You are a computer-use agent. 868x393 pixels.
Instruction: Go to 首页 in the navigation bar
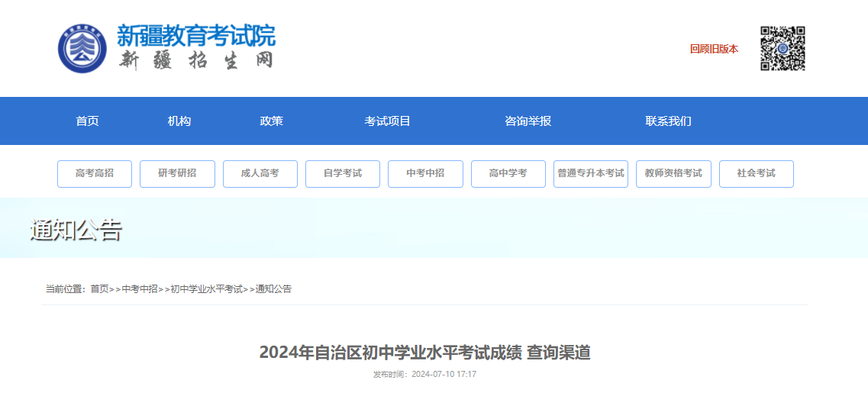coord(87,121)
